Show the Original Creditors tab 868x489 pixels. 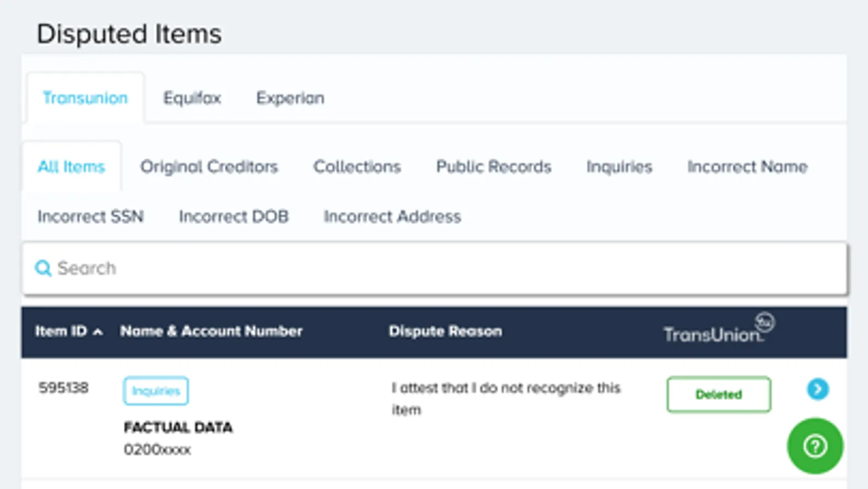(x=209, y=166)
